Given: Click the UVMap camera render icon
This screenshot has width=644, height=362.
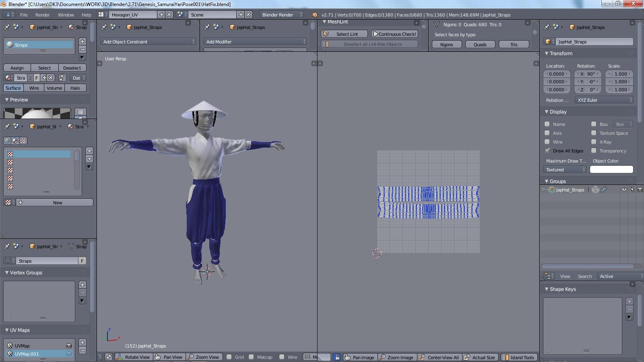Looking at the screenshot, I should (x=69, y=346).
